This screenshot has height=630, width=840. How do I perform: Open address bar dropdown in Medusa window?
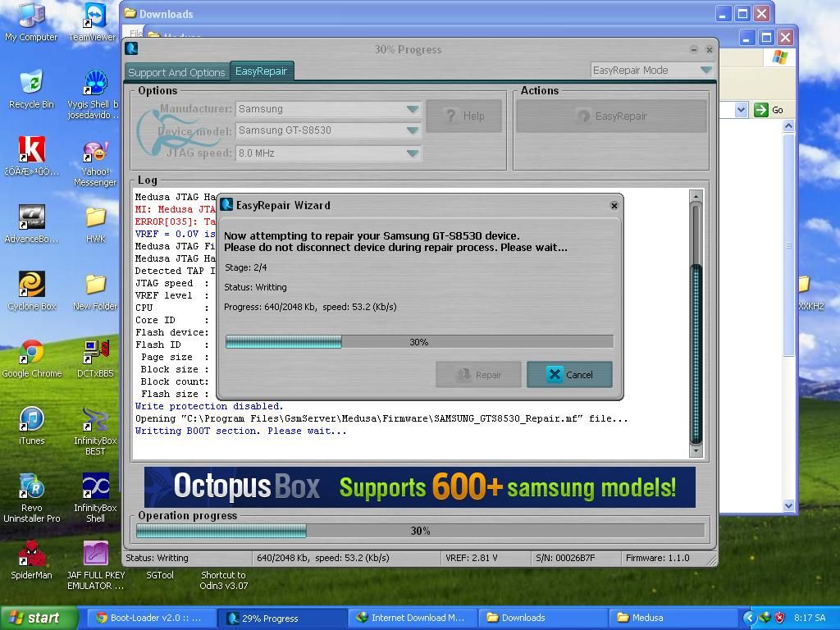[x=741, y=110]
